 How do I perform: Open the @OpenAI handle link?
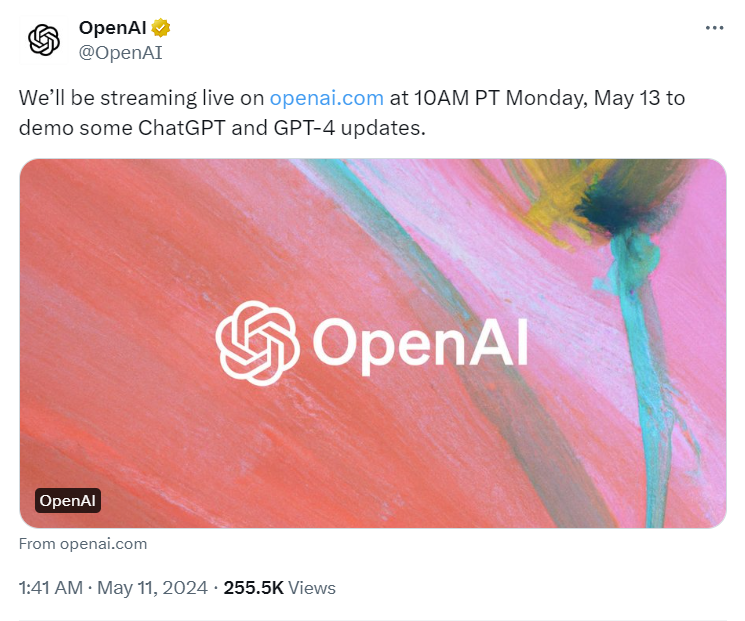point(120,53)
